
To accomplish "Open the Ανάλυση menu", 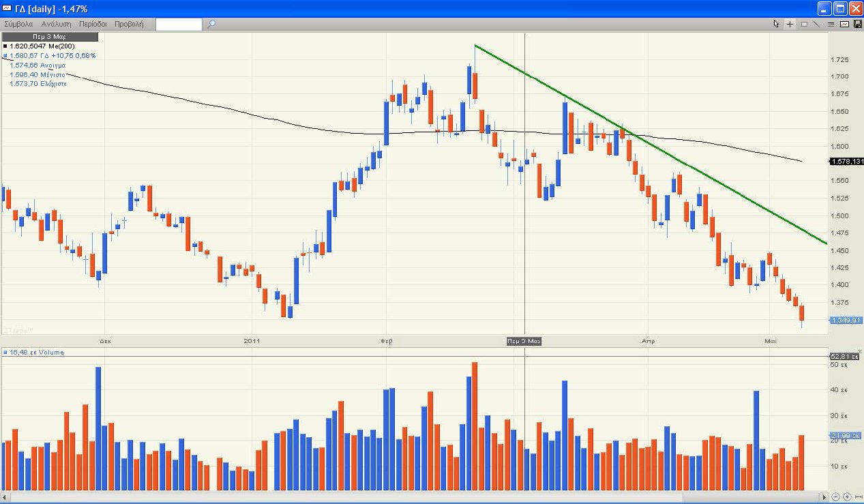I will (57, 24).
